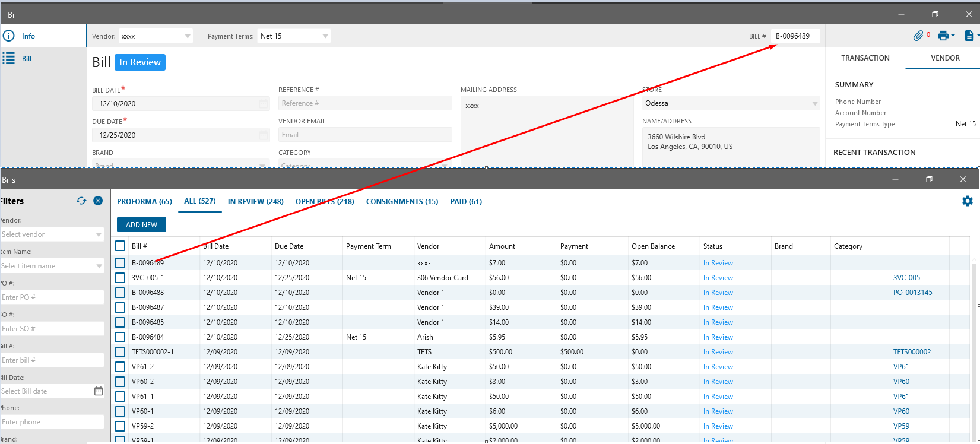Switch to the OPEN BILLS tab
This screenshot has width=980, height=444.
click(x=325, y=202)
